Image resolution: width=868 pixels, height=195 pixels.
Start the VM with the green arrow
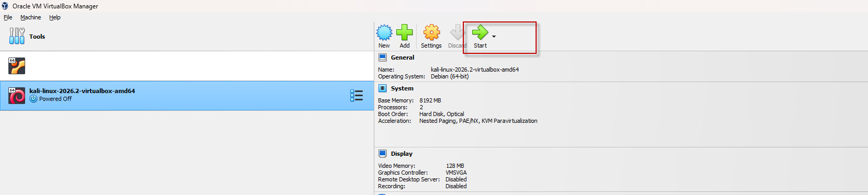point(480,32)
